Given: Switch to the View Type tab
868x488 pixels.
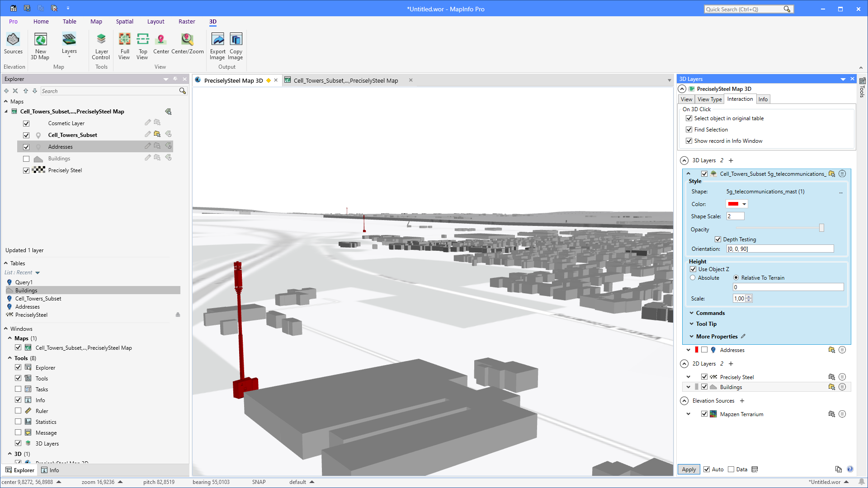Looking at the screenshot, I should (709, 99).
